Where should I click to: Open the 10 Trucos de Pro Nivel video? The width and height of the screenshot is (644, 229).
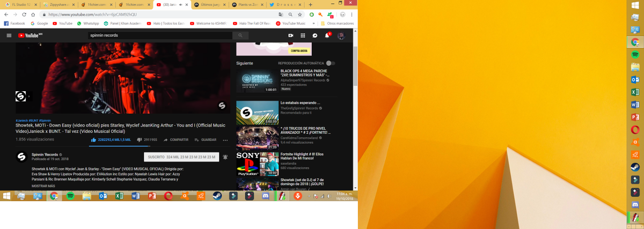[x=257, y=138]
